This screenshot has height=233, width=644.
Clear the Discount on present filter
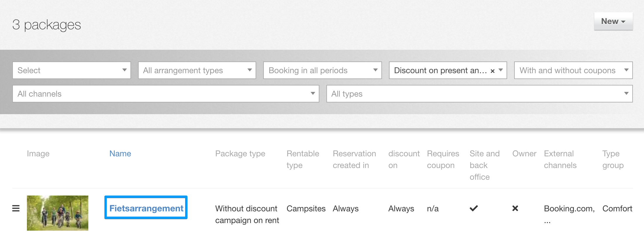[493, 71]
